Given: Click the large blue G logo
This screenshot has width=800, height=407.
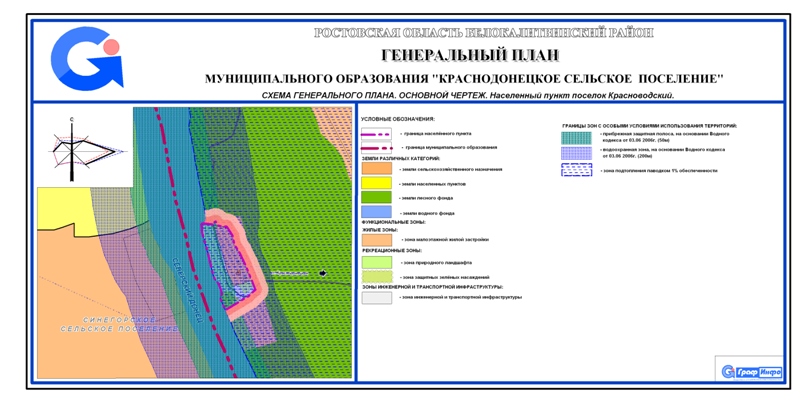Looking at the screenshot, I should pos(87,58).
